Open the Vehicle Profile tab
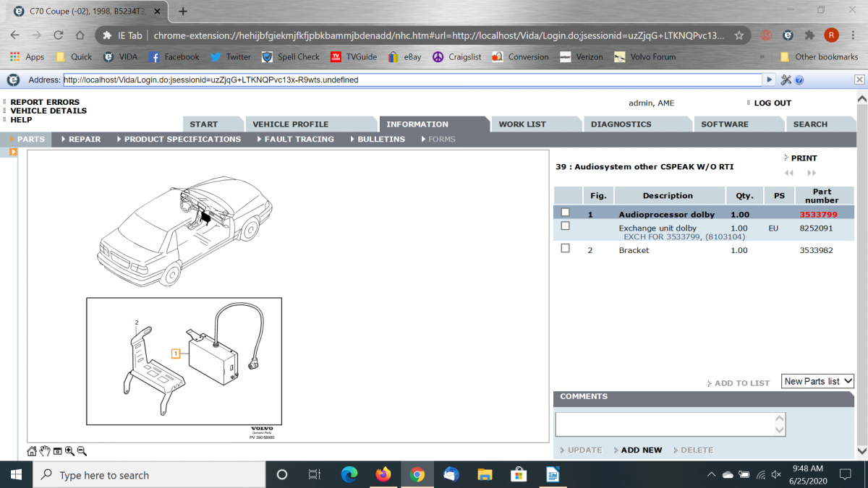The height and width of the screenshot is (488, 868). (x=290, y=124)
